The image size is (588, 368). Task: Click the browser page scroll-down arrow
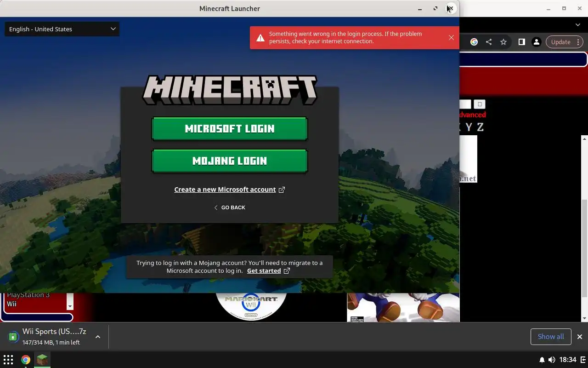tap(585, 318)
